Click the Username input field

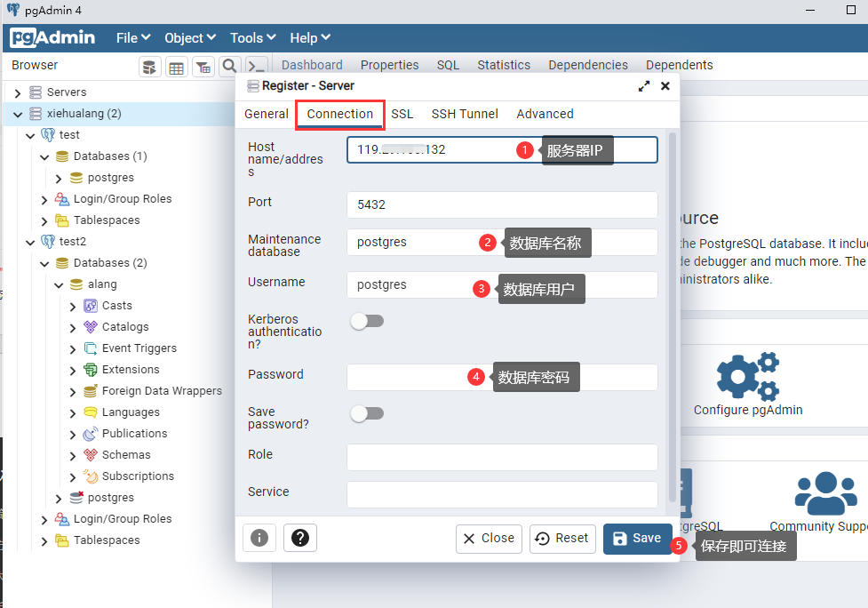502,284
